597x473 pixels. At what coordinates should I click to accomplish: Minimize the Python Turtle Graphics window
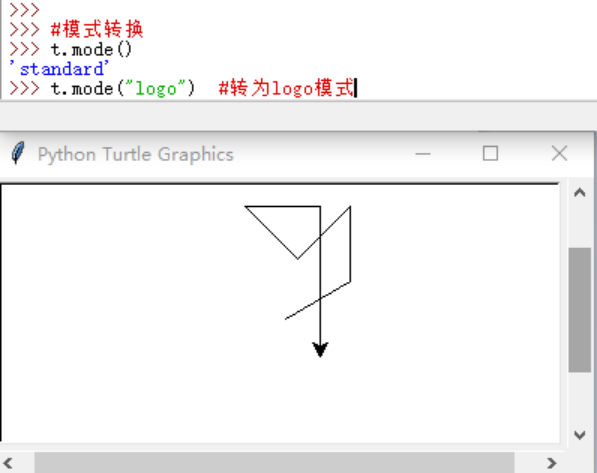point(423,154)
